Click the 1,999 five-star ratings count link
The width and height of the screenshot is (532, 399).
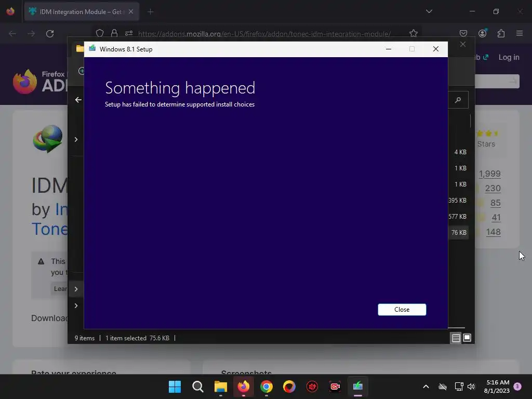[x=489, y=174]
